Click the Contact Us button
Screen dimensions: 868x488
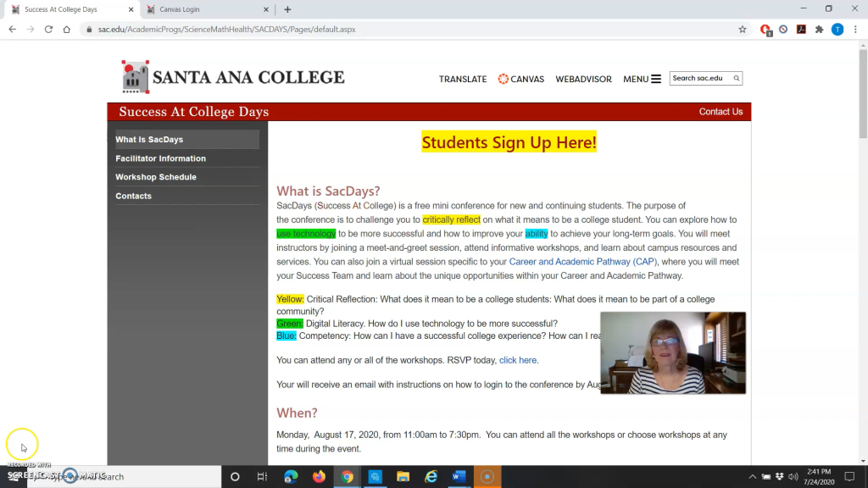coord(721,112)
